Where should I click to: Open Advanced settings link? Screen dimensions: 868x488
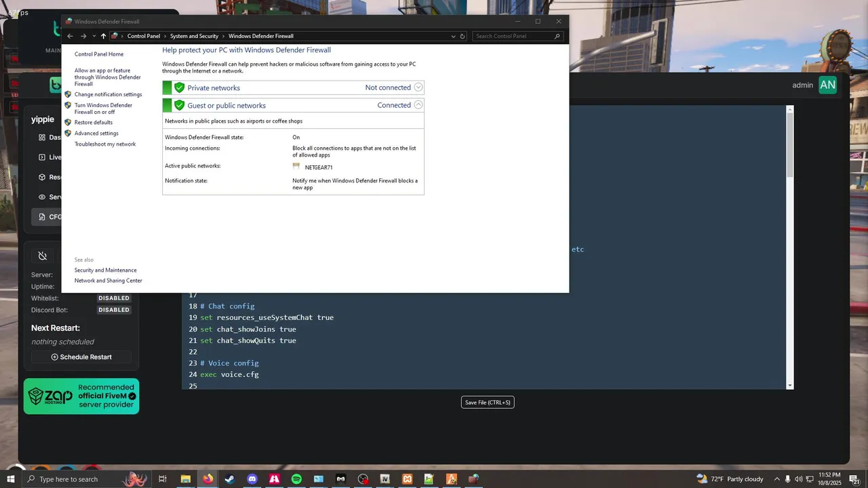coord(96,134)
